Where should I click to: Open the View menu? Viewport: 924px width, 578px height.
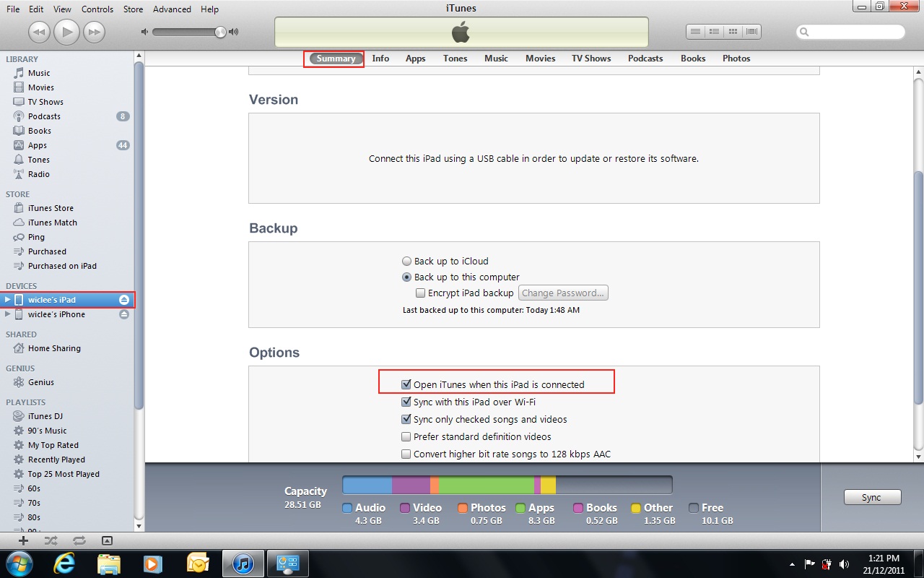(62, 9)
